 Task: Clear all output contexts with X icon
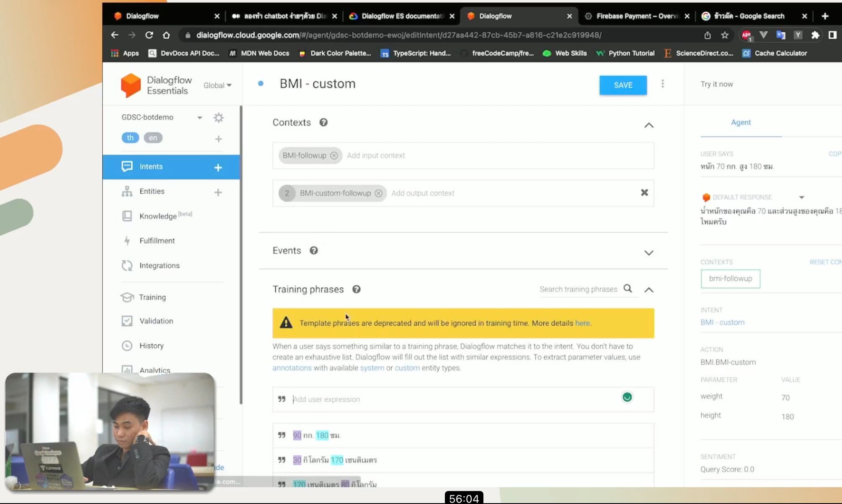644,193
